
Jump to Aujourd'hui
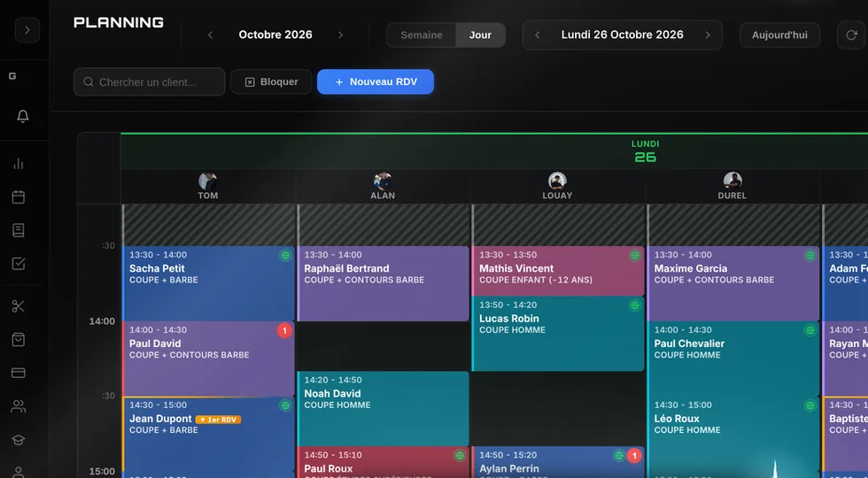coord(779,35)
